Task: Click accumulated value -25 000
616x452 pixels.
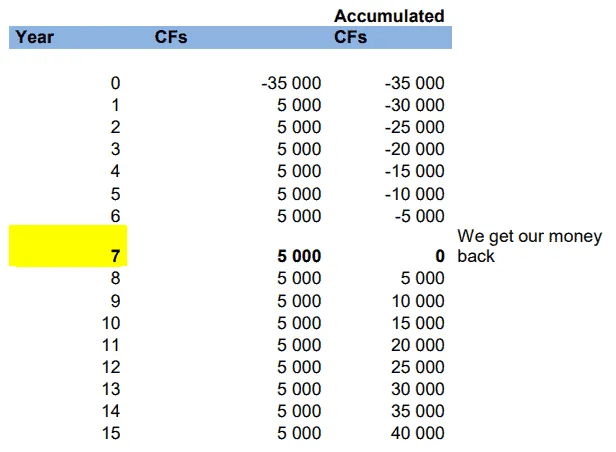Action: pos(414,127)
